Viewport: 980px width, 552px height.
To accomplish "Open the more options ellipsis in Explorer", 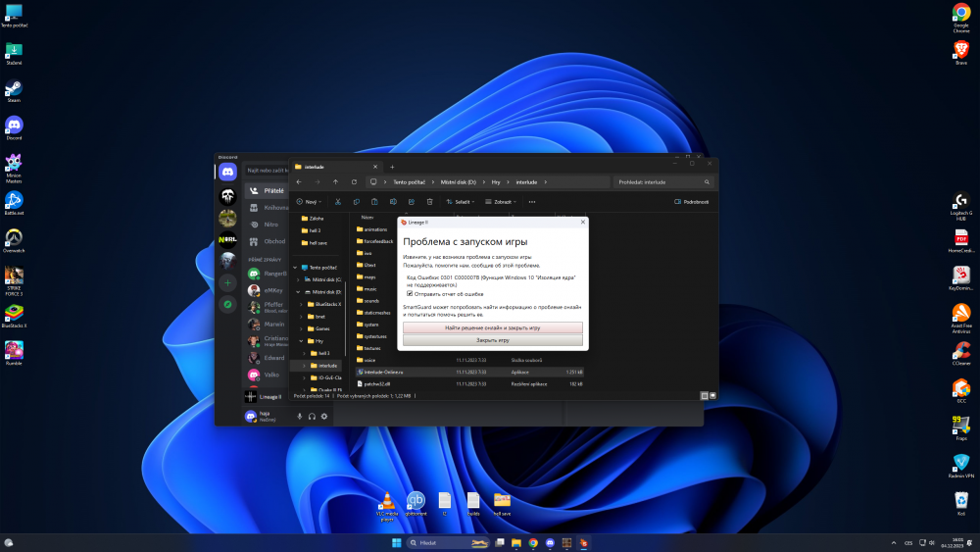I will [x=532, y=202].
